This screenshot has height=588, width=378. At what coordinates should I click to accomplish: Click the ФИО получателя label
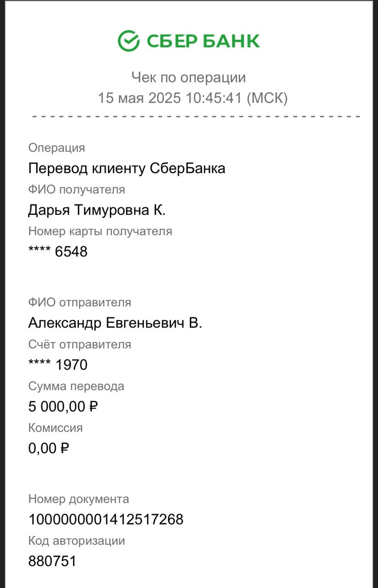(77, 189)
